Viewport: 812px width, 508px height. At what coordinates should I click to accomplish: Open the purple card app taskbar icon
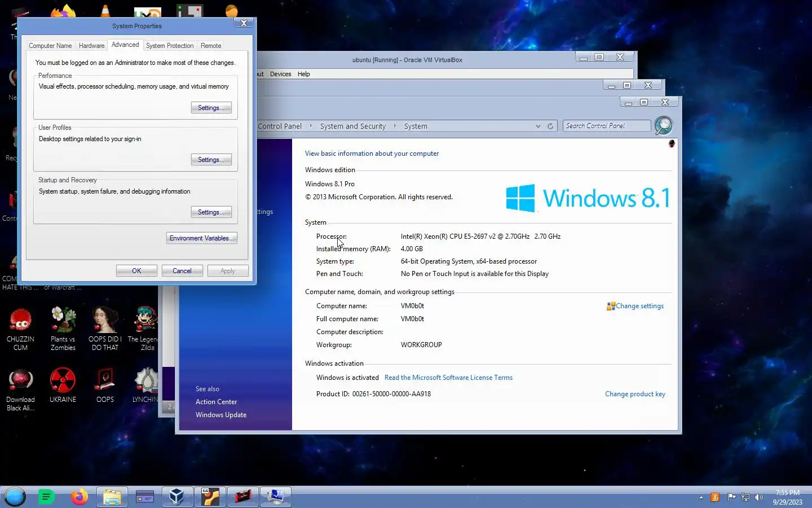[145, 497]
